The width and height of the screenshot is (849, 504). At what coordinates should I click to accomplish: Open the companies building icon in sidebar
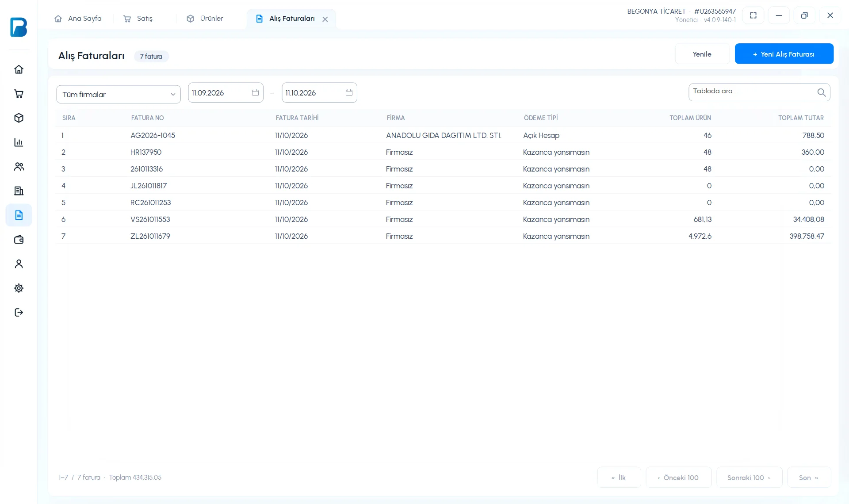pos(19,191)
